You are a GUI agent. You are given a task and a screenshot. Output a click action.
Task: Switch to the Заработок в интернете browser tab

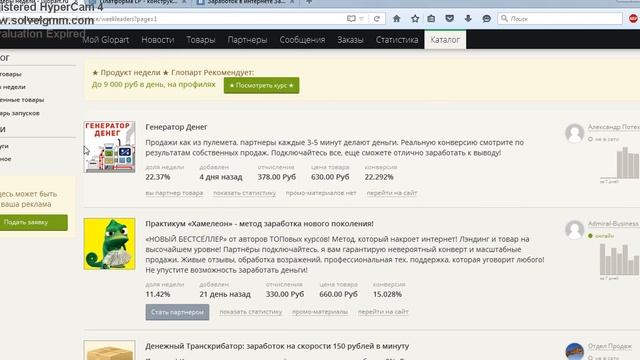[246, 2]
